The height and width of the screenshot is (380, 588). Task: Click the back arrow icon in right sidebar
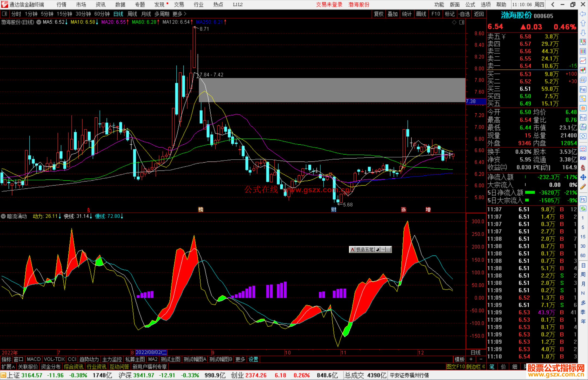pos(583,14)
